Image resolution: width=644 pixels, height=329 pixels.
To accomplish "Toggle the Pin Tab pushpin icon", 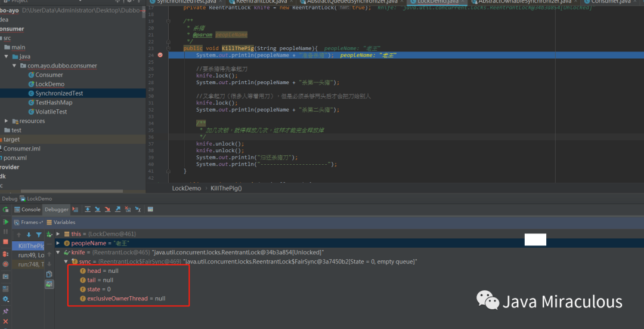I will click(5, 311).
